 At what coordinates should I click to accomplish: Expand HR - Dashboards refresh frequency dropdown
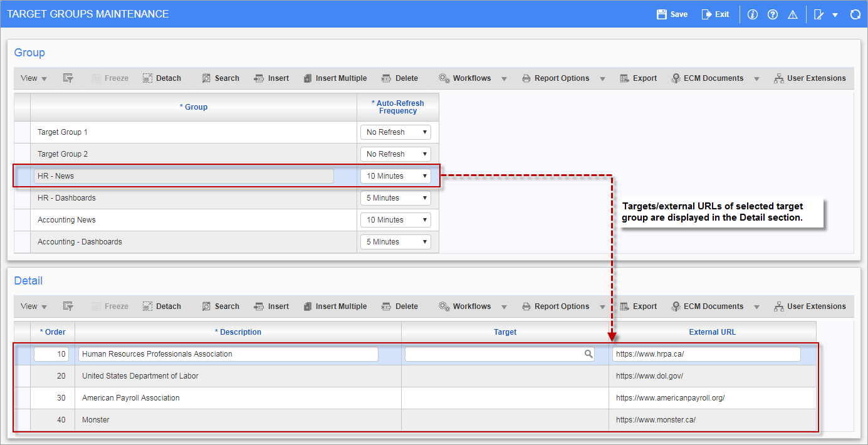[395, 198]
